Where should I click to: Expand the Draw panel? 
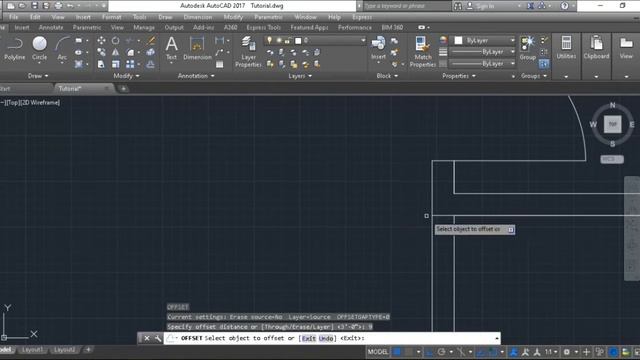click(38, 76)
